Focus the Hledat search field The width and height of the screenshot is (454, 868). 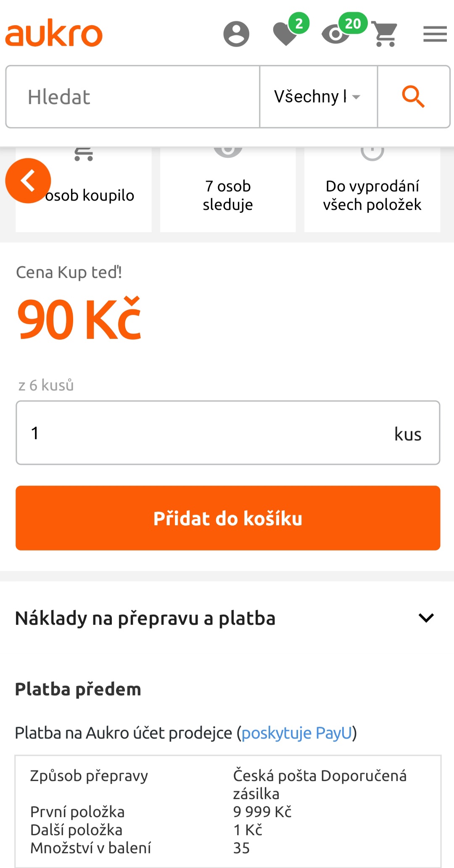click(x=133, y=97)
